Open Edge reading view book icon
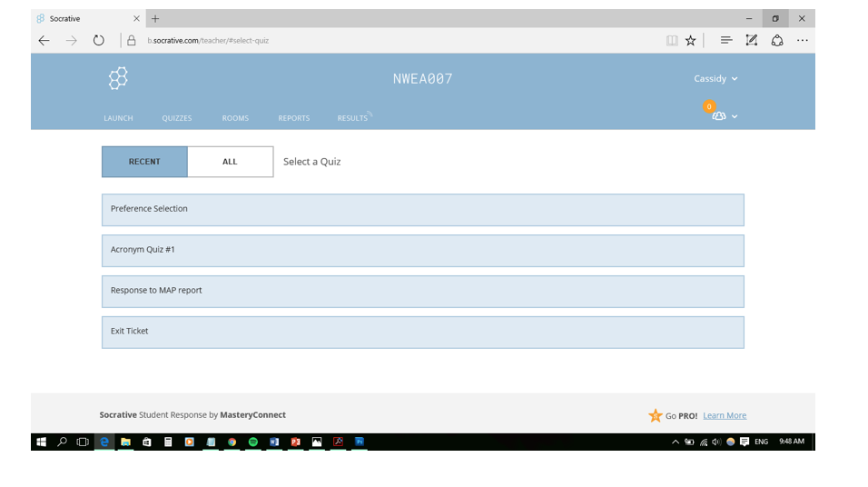868x487 pixels. click(672, 41)
